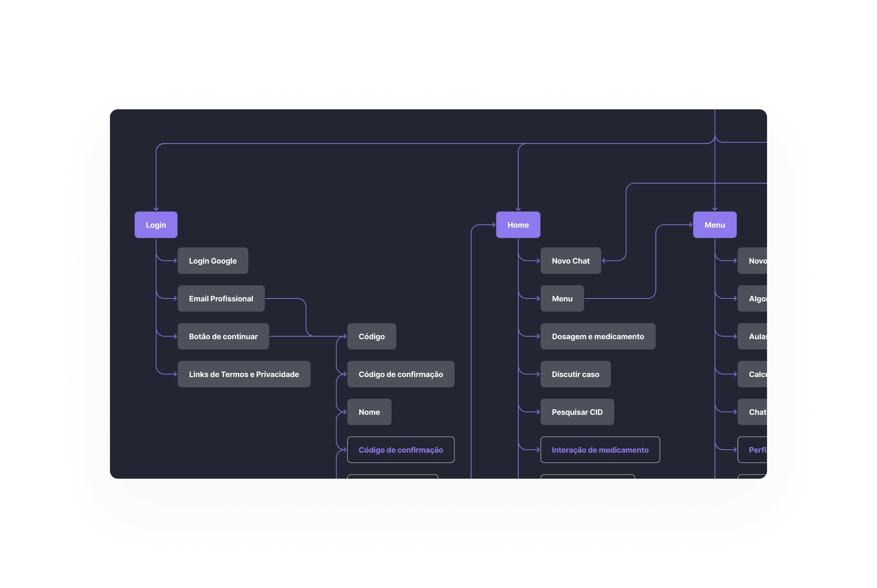Click the Discutir caso node
This screenshot has height=588, width=877.
pyautogui.click(x=575, y=374)
